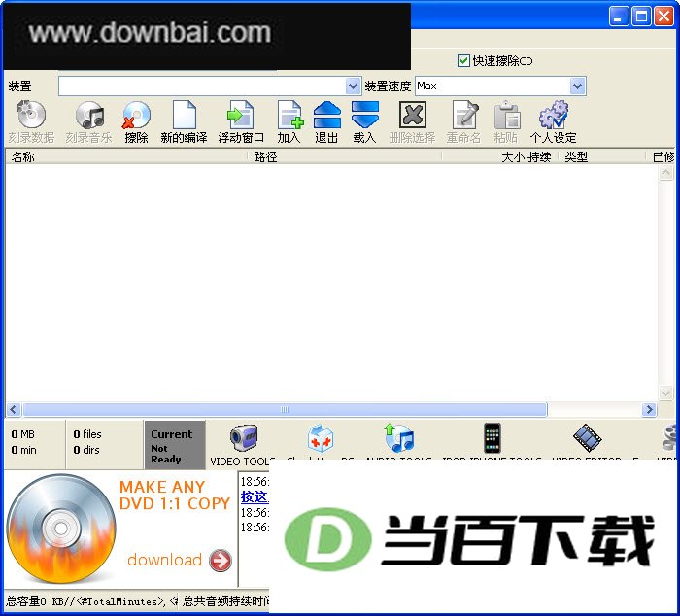This screenshot has height=616, width=680.
Task: Click the Current Not Ready status panel
Action: (x=175, y=445)
